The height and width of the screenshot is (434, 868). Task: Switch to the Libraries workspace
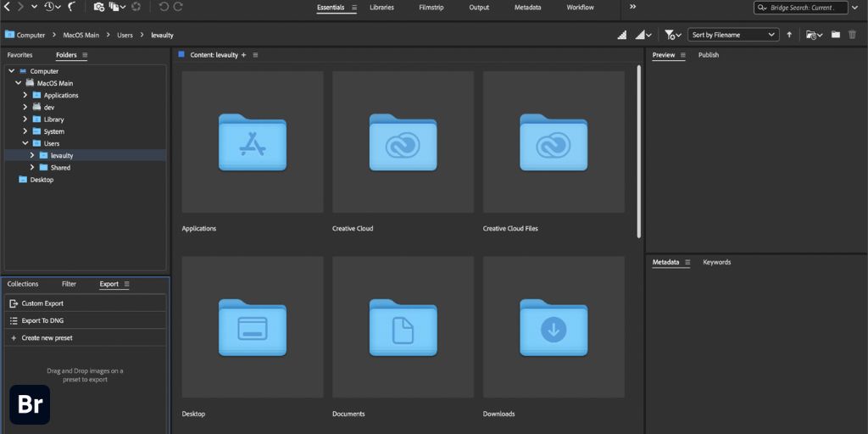pyautogui.click(x=382, y=8)
